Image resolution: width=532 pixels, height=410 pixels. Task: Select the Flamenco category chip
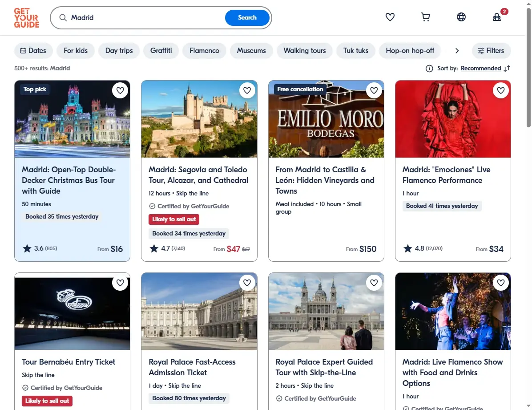(x=204, y=51)
